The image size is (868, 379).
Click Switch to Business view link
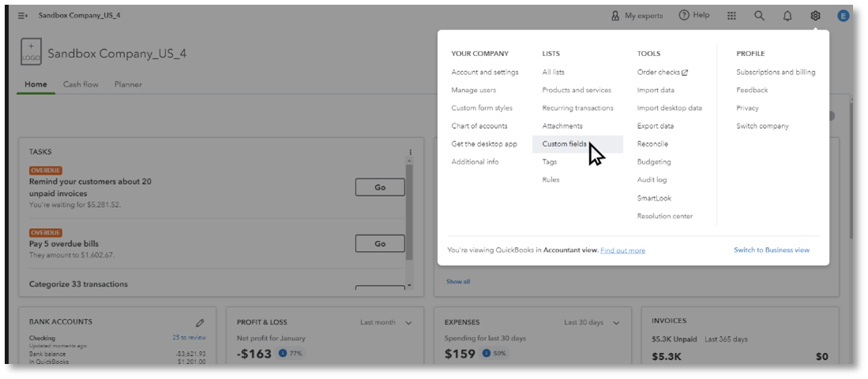coord(771,250)
